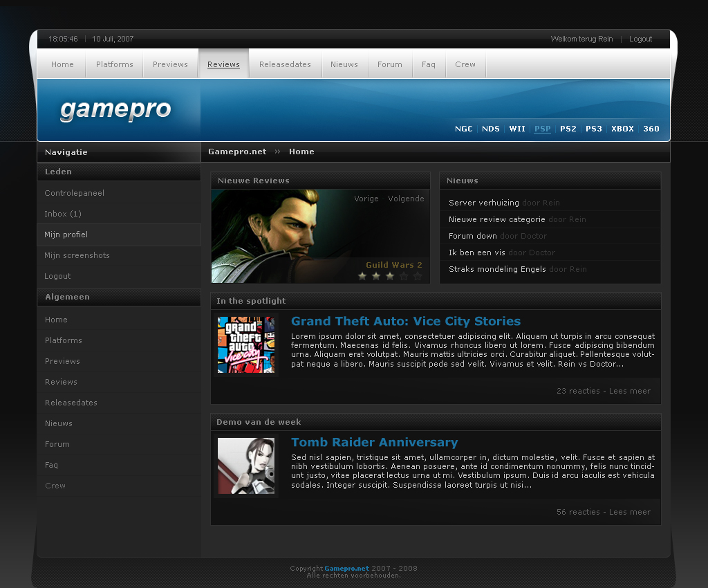708x588 pixels.
Task: Click the Home breadcrumb entry
Action: point(301,151)
